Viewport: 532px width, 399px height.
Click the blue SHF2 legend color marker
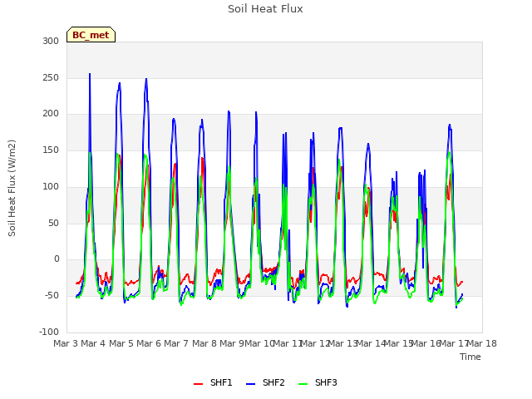[x=250, y=384]
